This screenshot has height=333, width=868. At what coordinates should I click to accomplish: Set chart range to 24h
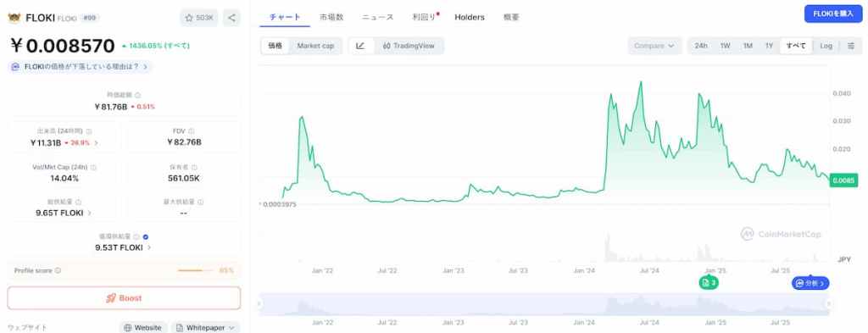pos(701,46)
